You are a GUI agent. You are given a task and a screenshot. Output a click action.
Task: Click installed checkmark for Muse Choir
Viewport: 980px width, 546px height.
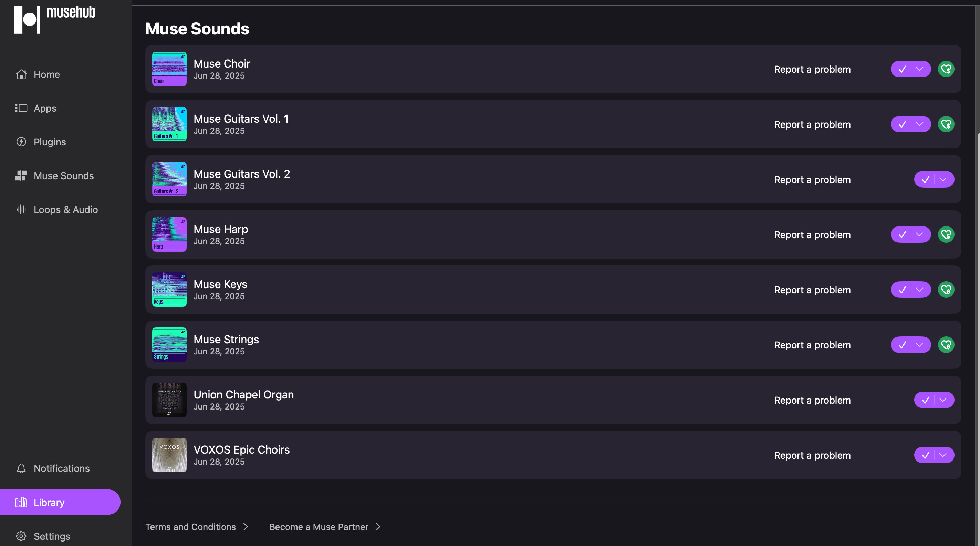901,69
